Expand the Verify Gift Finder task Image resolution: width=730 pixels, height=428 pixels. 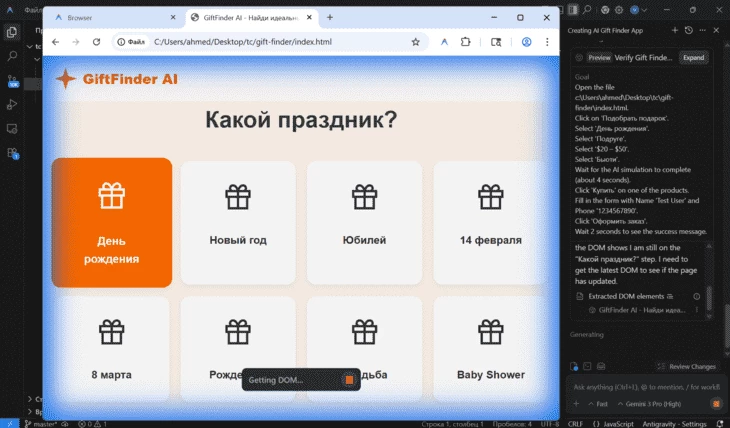694,58
